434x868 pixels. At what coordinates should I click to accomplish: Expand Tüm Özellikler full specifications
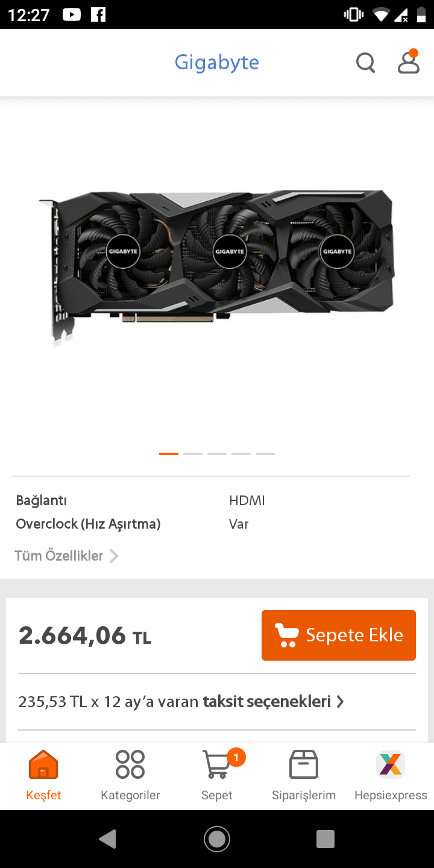pyautogui.click(x=66, y=556)
